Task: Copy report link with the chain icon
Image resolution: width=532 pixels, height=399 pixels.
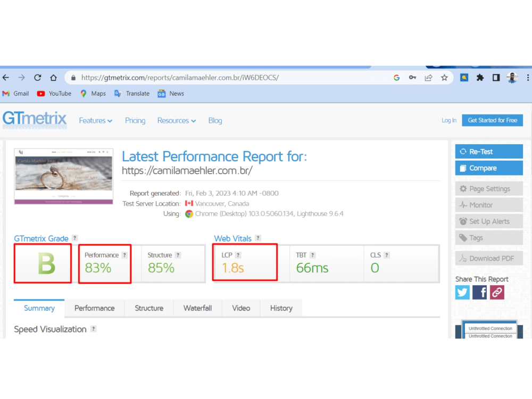Action: 497,292
